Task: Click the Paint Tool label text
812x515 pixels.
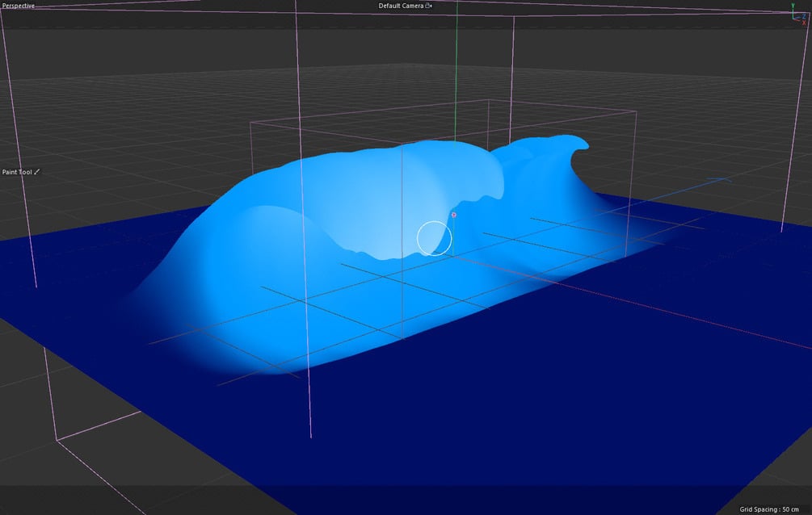Action: pyautogui.click(x=17, y=172)
